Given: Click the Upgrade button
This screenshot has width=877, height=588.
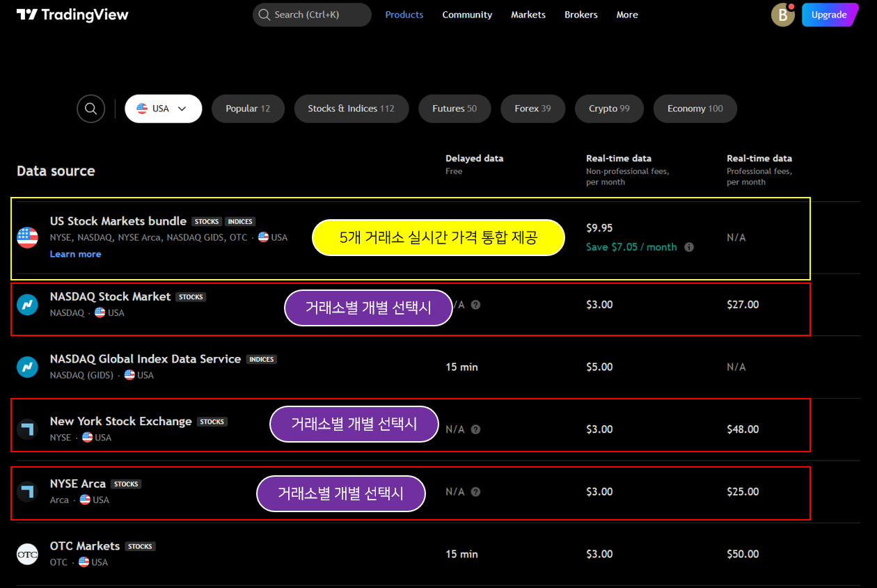Looking at the screenshot, I should point(830,15).
